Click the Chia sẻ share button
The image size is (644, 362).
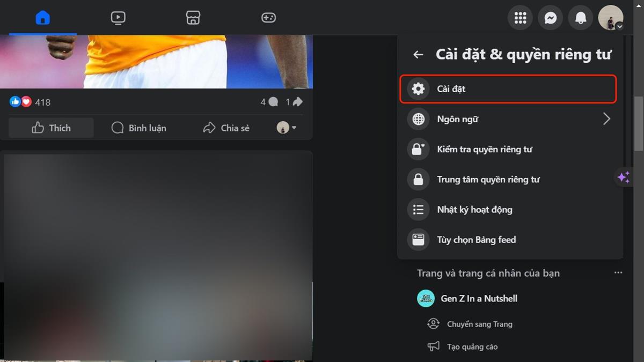click(x=226, y=128)
